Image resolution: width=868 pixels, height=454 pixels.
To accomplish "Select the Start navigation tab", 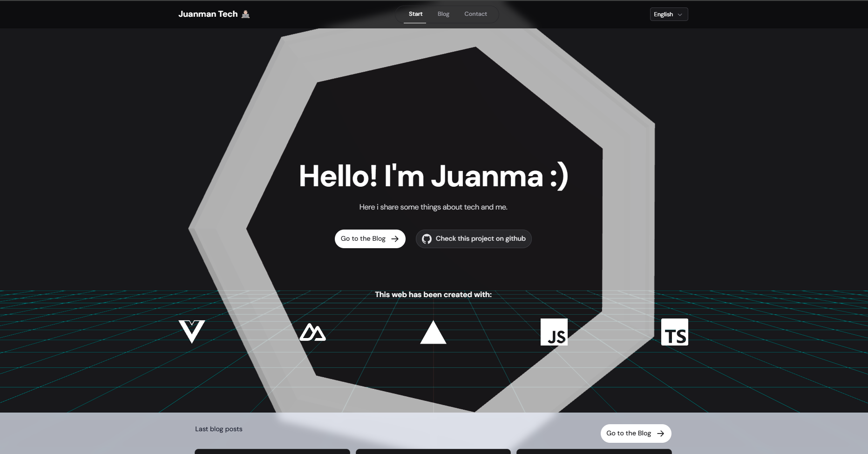I will point(415,14).
